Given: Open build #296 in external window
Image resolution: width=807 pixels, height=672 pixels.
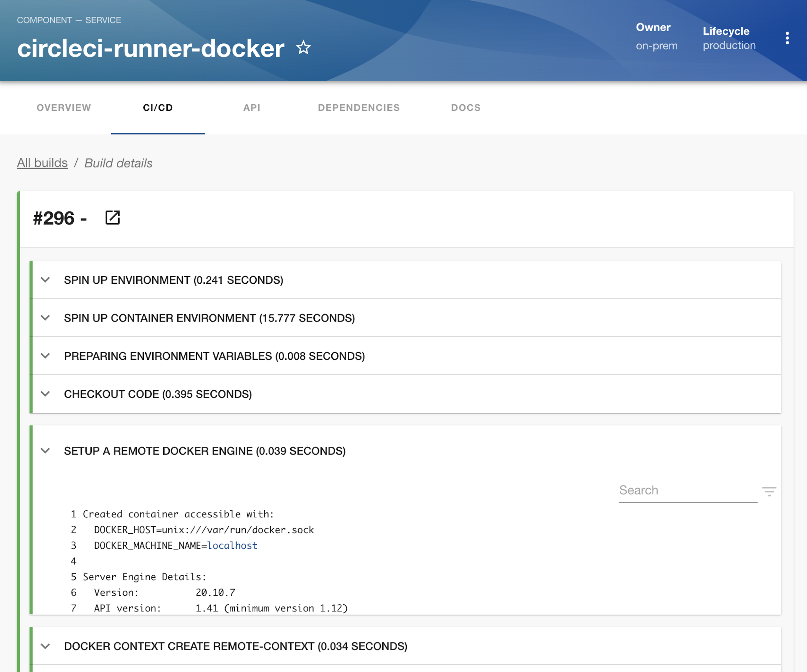Looking at the screenshot, I should coord(112,218).
